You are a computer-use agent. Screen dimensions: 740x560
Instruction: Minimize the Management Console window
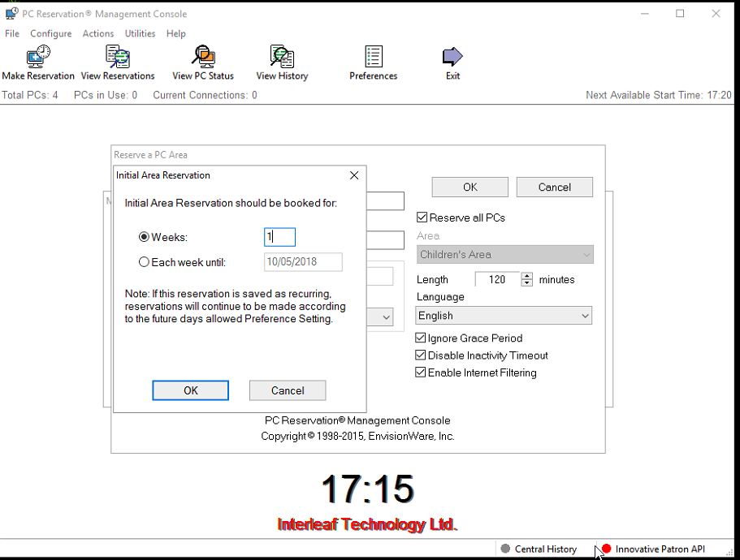point(645,14)
